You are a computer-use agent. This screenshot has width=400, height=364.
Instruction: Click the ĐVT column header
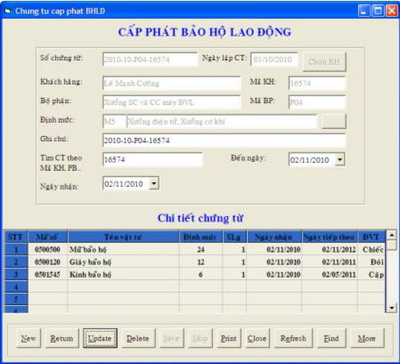(x=371, y=237)
